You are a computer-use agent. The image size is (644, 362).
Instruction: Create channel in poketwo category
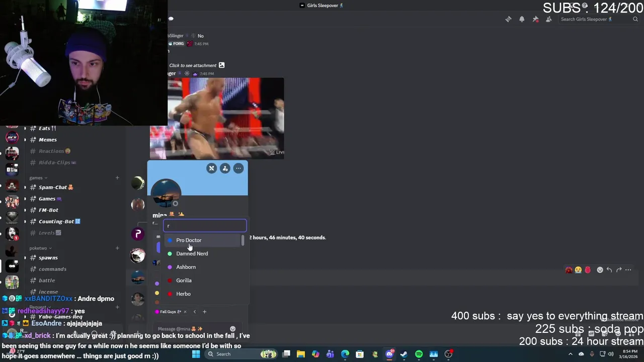tap(117, 248)
